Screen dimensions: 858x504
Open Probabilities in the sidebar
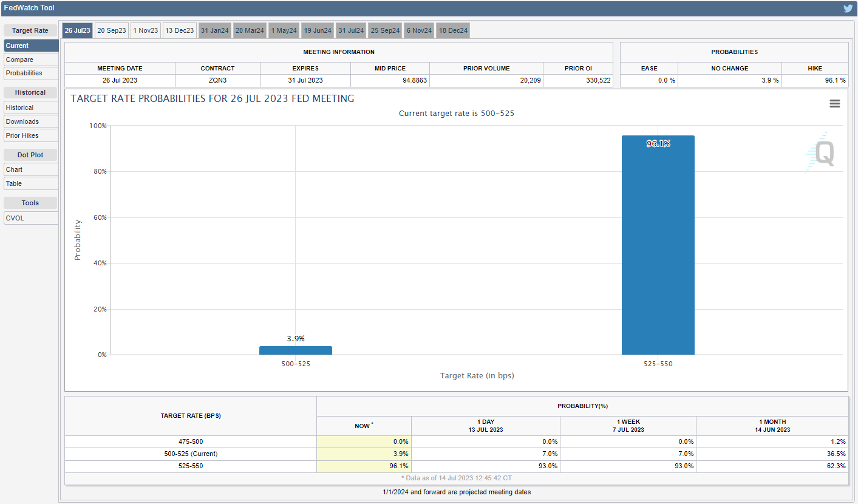pos(31,73)
